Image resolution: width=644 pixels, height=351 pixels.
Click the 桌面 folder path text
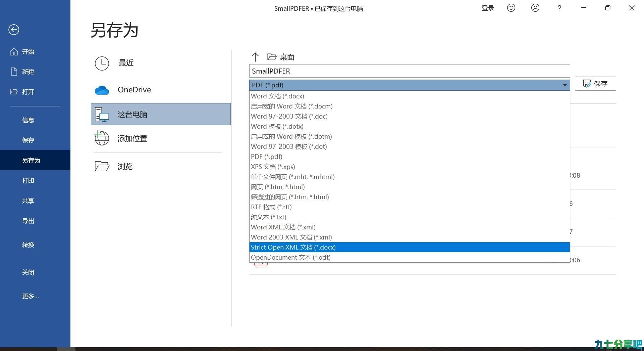tap(287, 57)
